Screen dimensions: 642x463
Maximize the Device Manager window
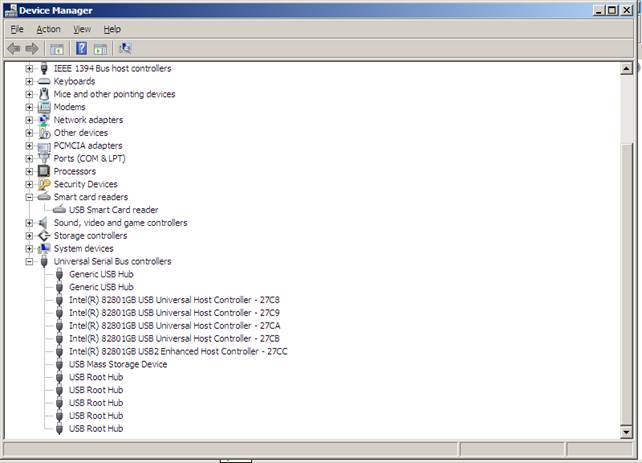[x=612, y=10]
